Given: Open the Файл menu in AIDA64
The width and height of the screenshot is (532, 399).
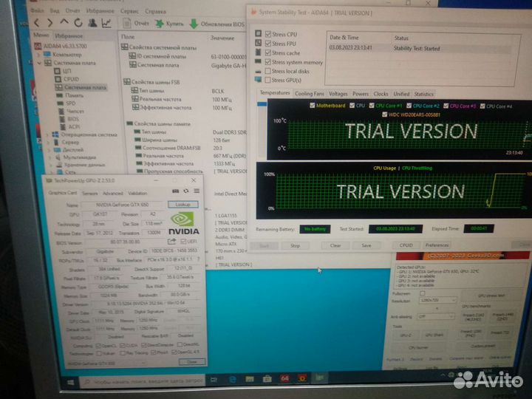Looking at the screenshot, I should 38,10.
